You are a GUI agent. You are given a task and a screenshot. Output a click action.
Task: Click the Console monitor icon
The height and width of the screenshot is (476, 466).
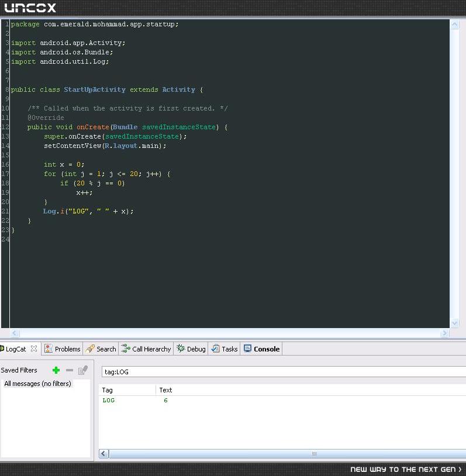[x=247, y=349]
